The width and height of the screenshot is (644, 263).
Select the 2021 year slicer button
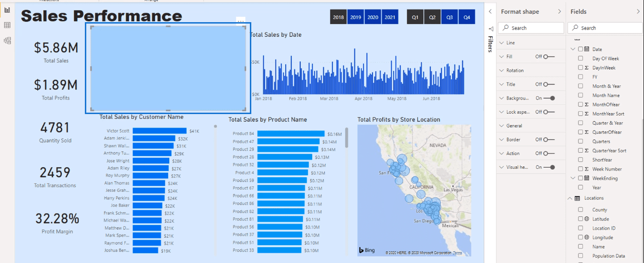(390, 17)
